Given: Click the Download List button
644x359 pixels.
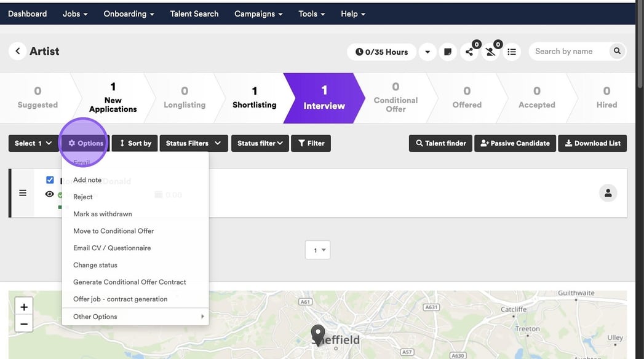Looking at the screenshot, I should 592,143.
